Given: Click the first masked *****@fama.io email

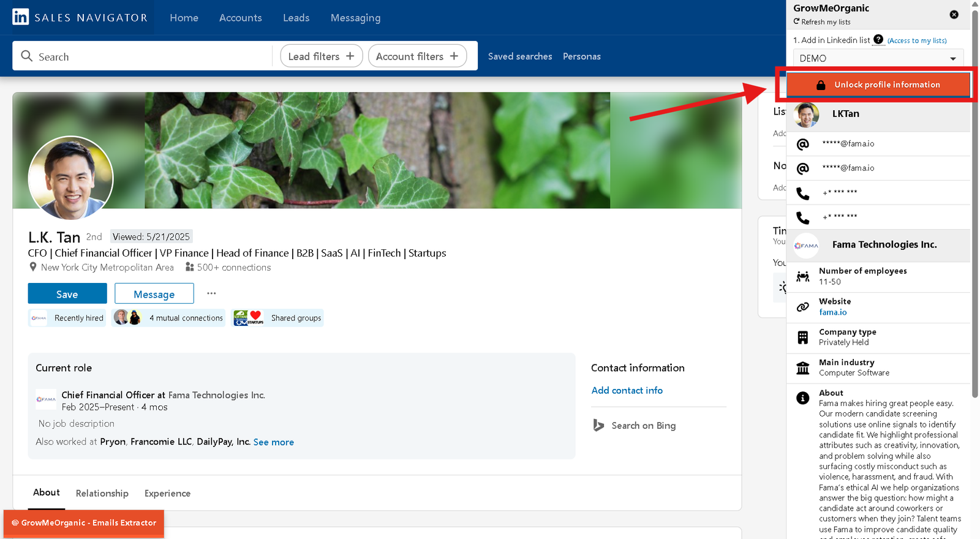Looking at the screenshot, I should [848, 143].
